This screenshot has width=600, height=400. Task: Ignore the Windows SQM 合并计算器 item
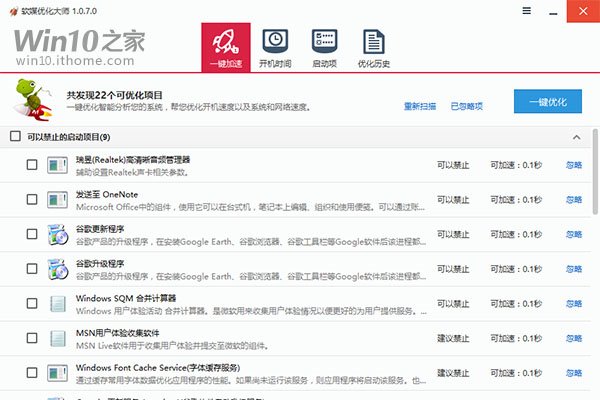click(x=574, y=304)
